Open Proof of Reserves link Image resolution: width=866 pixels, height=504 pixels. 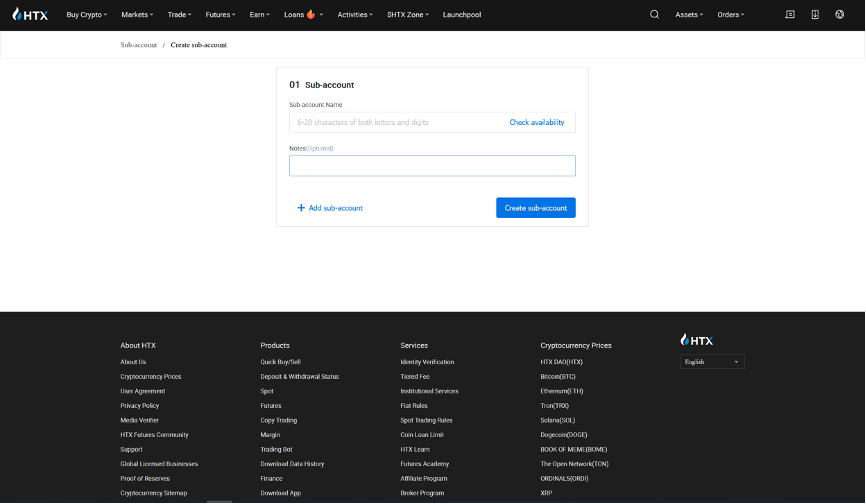[x=145, y=479]
